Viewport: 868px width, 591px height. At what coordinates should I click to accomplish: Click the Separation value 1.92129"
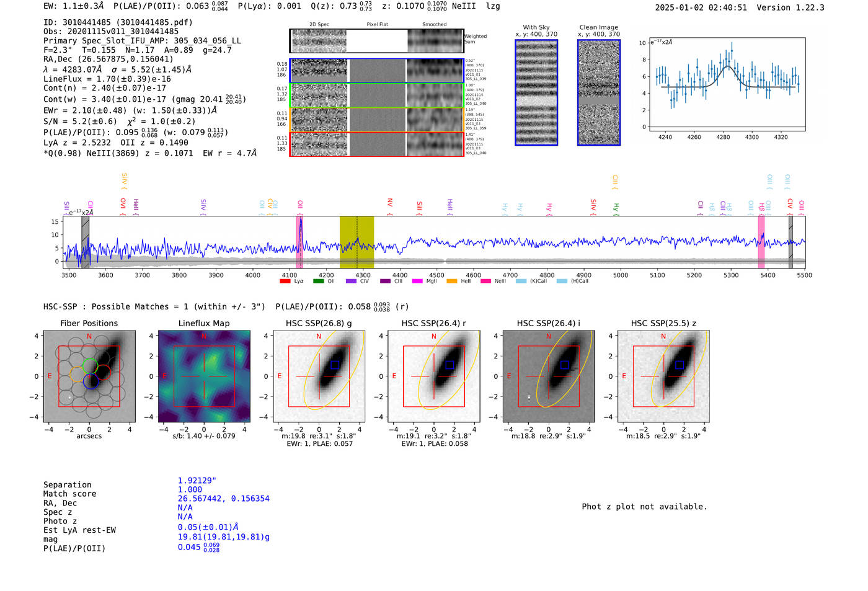coord(197,481)
